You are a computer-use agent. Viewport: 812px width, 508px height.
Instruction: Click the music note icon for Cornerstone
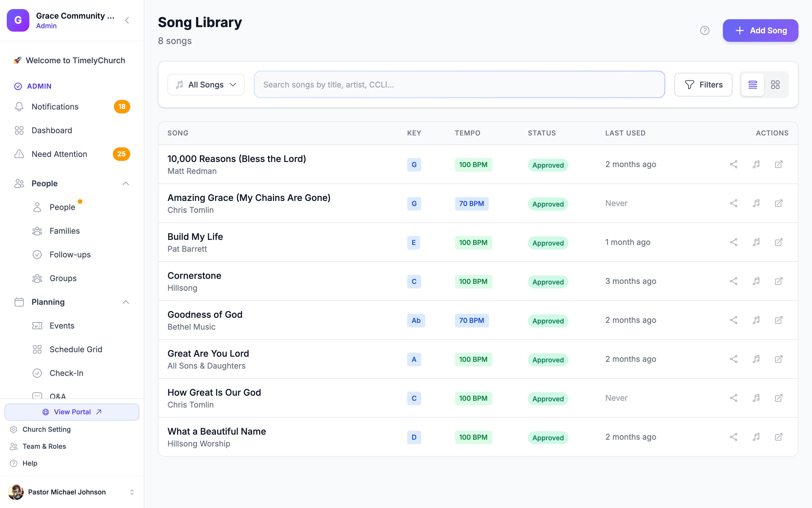tap(756, 281)
